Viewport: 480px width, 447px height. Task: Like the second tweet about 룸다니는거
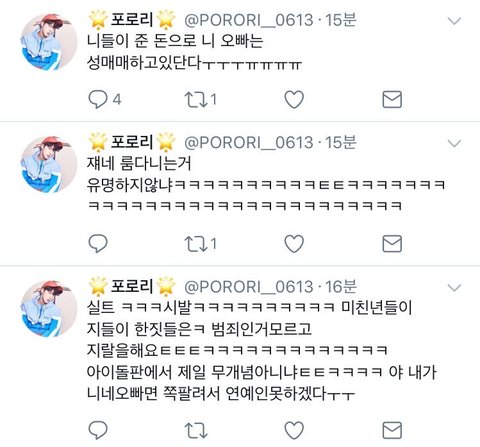click(294, 244)
